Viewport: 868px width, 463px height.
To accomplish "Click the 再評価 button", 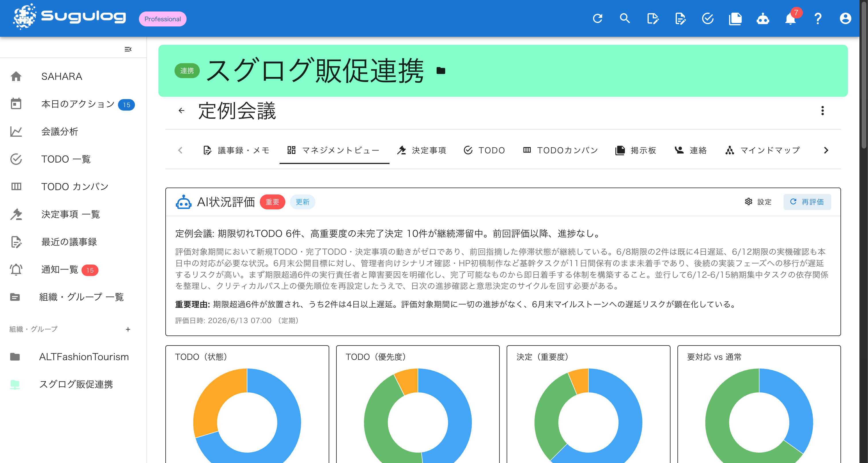I will [807, 202].
